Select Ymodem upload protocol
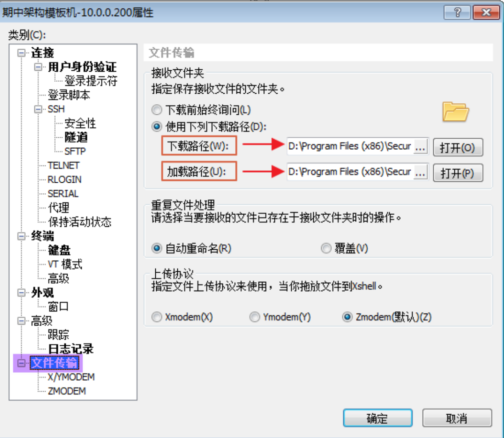This screenshot has height=438, width=504. (255, 317)
